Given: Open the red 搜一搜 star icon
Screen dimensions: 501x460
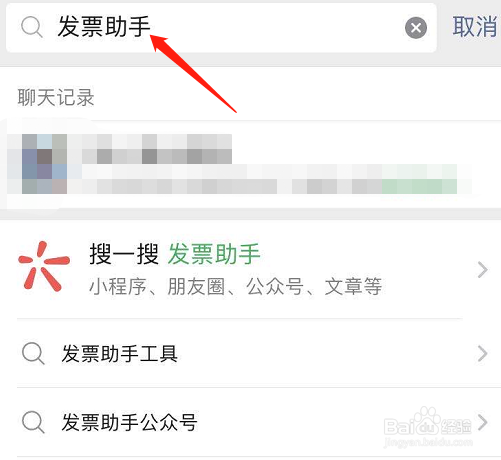Looking at the screenshot, I should coord(44,267).
